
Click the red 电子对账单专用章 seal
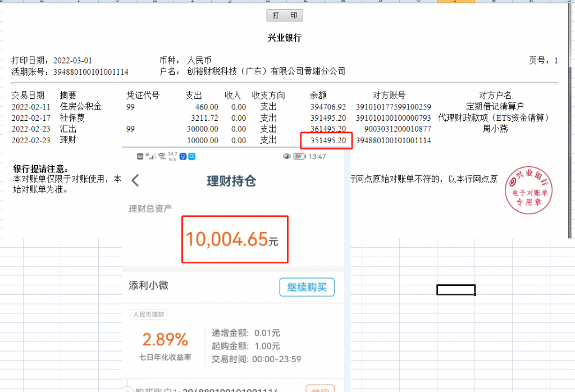528,190
